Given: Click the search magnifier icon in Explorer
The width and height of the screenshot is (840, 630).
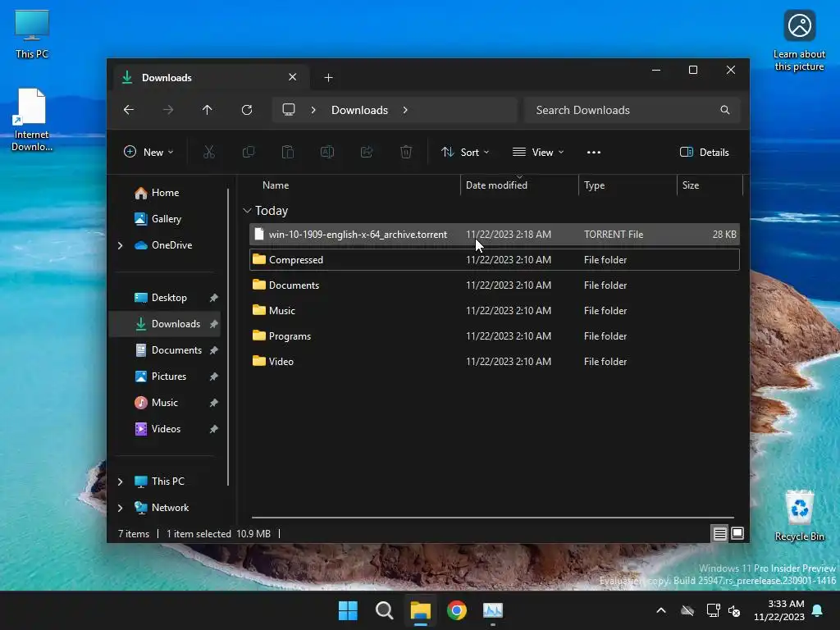Looking at the screenshot, I should [x=725, y=110].
